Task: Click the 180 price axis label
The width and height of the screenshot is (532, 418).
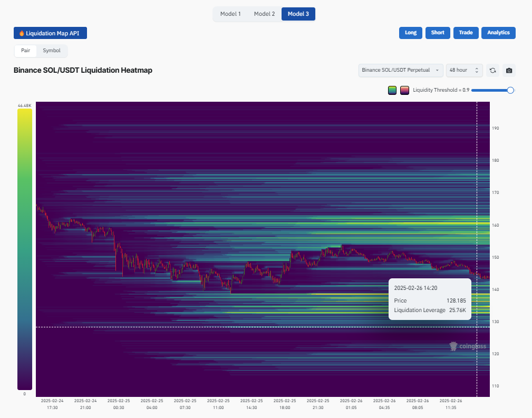Action: coord(496,160)
